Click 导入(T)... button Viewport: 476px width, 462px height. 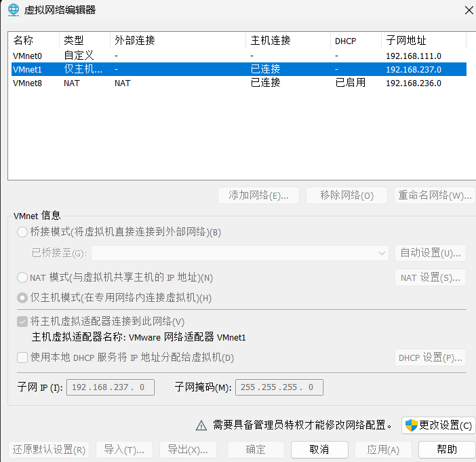pos(124,450)
